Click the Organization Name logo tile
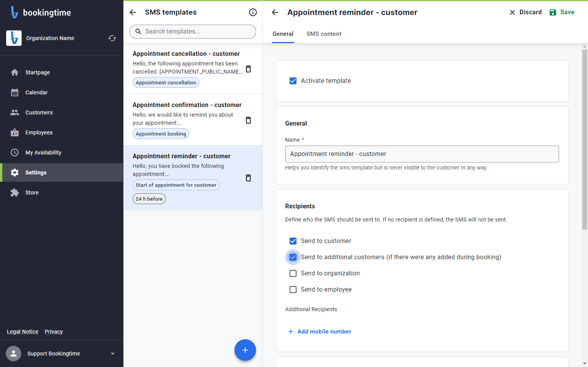 (14, 38)
